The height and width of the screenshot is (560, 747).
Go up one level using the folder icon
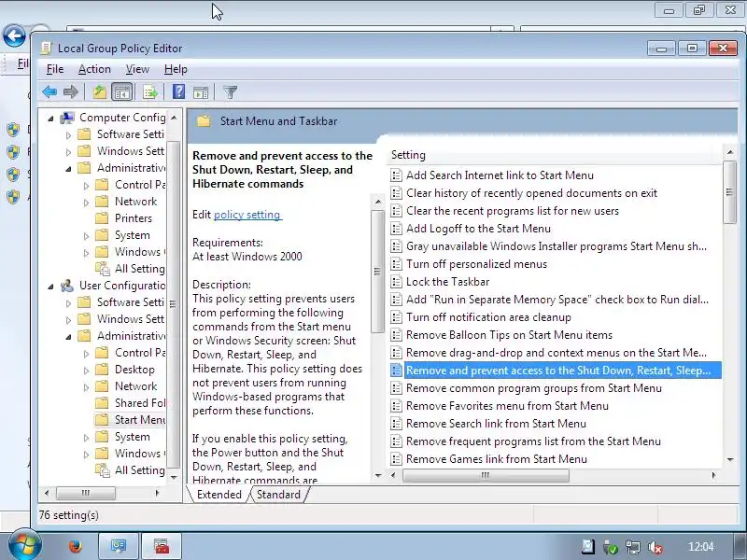click(100, 91)
